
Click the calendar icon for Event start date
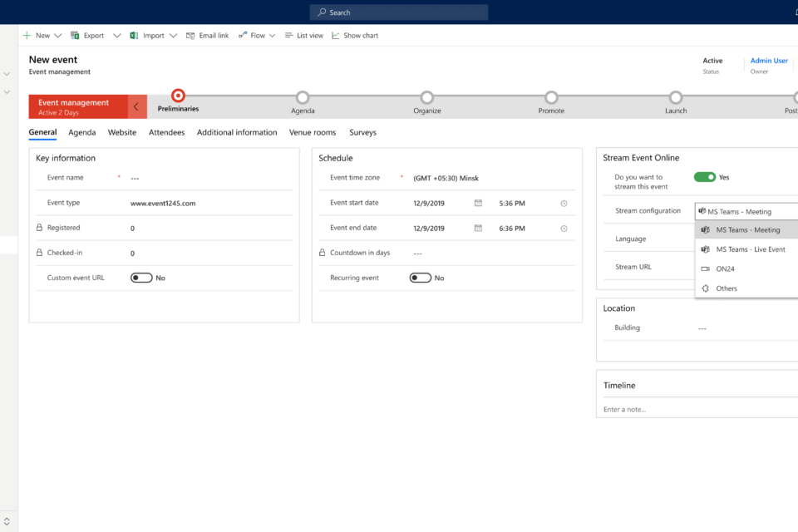coord(478,203)
